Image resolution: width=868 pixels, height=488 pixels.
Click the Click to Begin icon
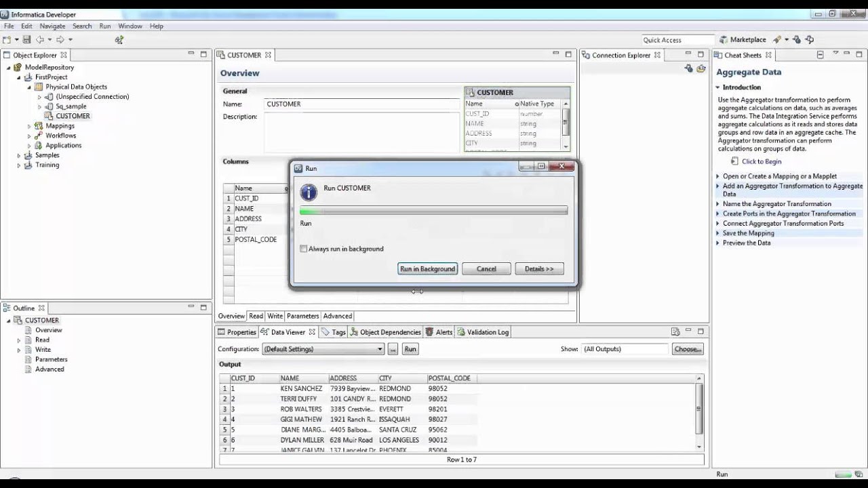735,161
